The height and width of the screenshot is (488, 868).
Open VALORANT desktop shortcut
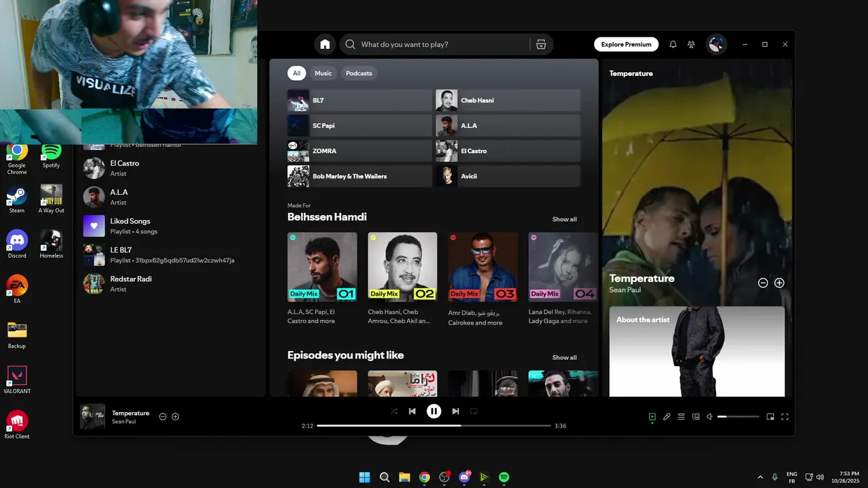click(x=17, y=380)
